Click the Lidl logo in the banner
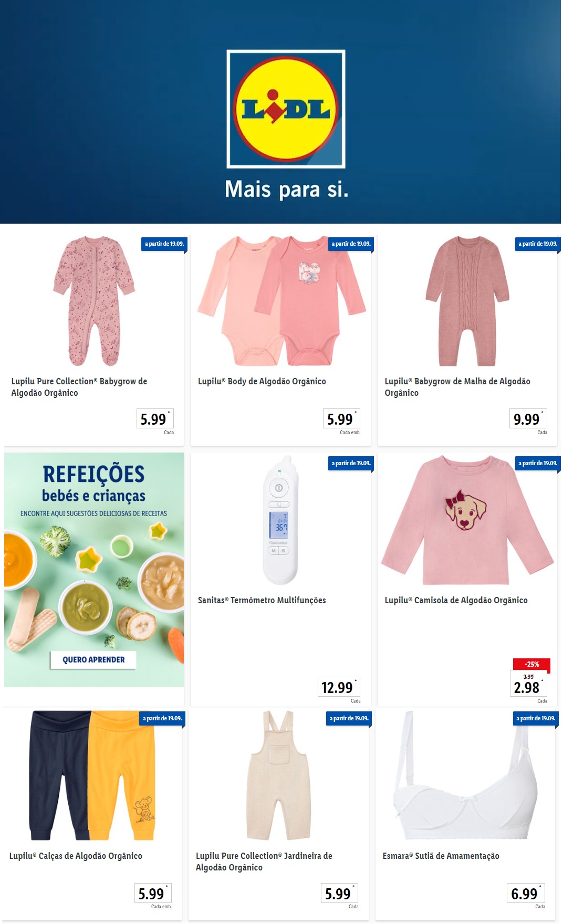Viewport: 563px width, 924px height. click(x=286, y=109)
